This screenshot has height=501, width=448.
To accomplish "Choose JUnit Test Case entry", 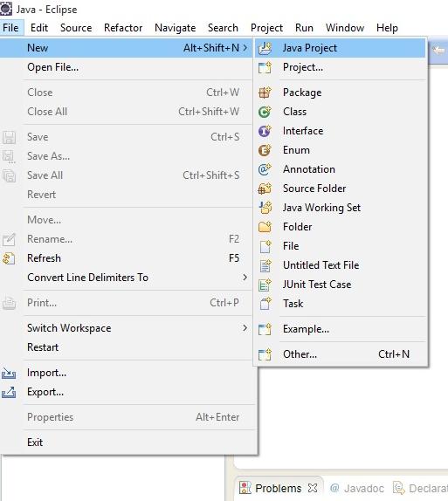I will tap(341, 285).
